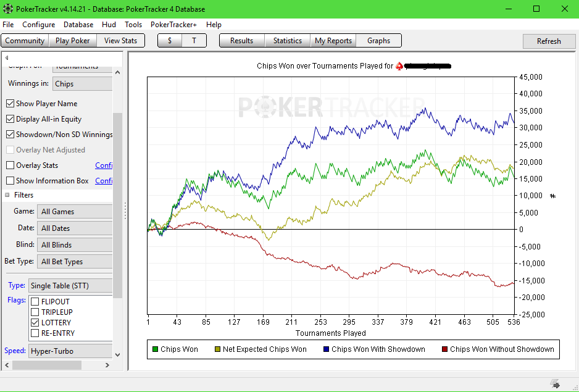Open the Tools menu
The height and width of the screenshot is (392, 579).
(x=133, y=25)
